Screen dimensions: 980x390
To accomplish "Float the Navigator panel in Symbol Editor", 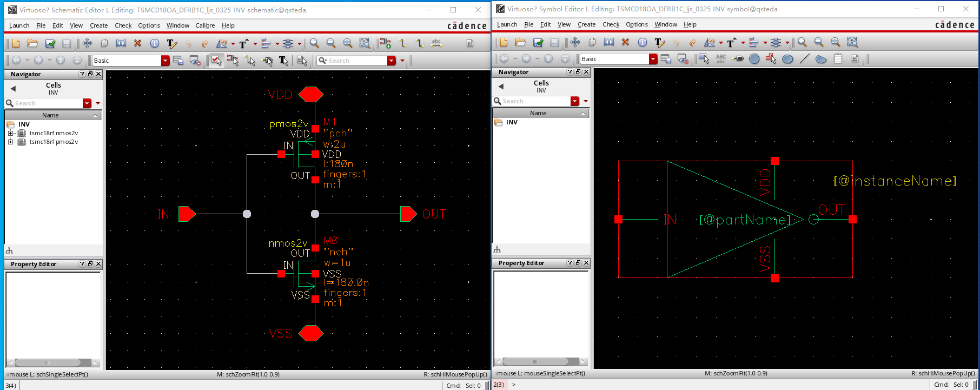I will click(578, 72).
